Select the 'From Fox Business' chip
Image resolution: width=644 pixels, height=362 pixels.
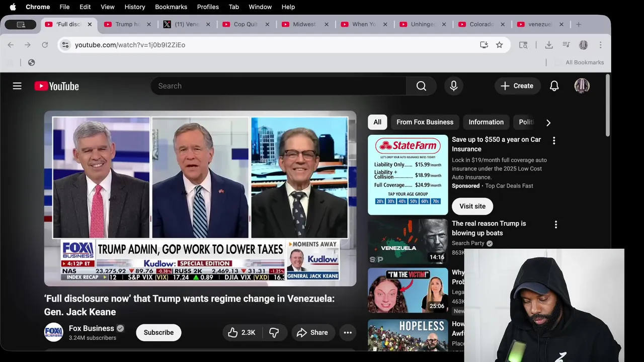(x=425, y=122)
